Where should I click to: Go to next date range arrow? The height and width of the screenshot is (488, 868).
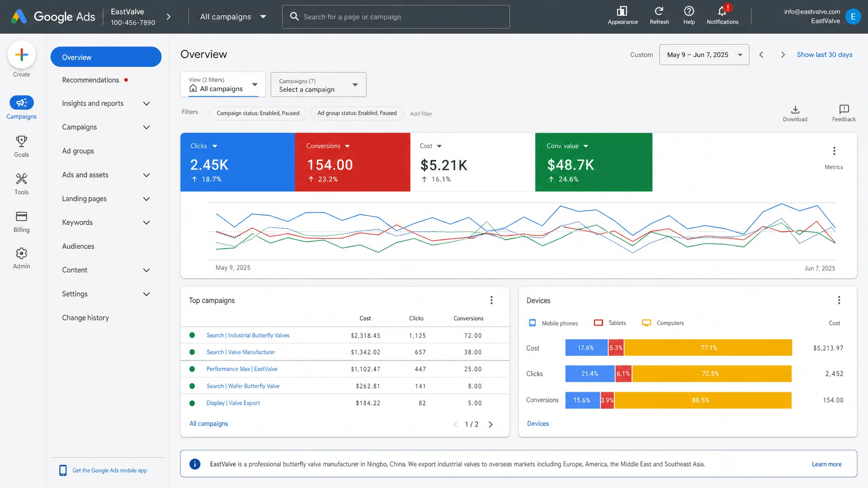pyautogui.click(x=783, y=55)
